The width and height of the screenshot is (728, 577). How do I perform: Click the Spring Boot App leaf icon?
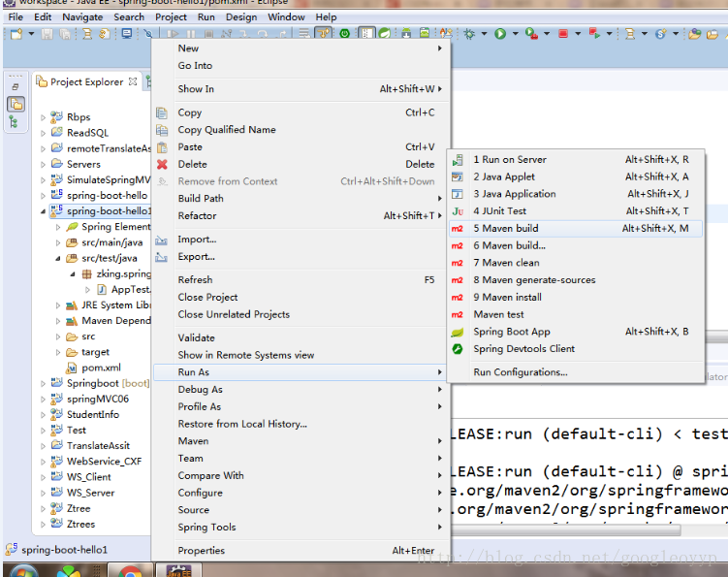click(458, 333)
